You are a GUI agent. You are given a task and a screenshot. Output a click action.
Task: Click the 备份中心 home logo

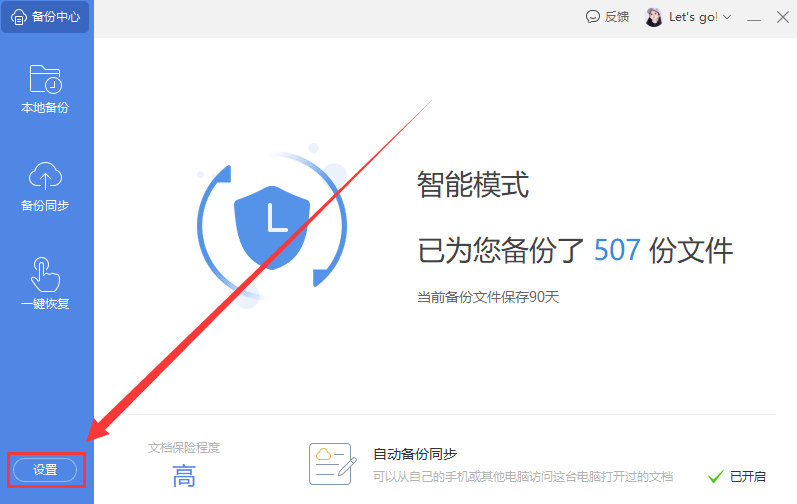click(45, 17)
